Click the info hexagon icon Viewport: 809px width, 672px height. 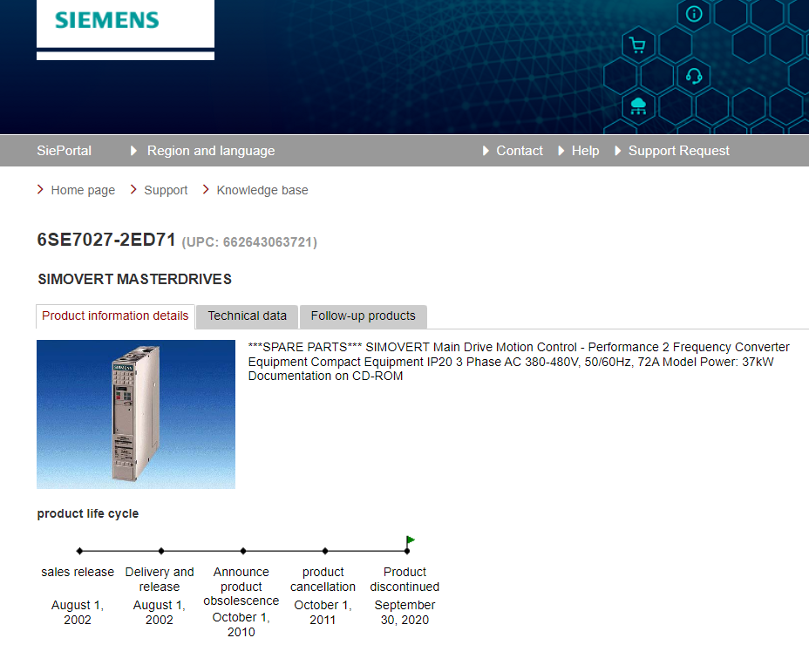694,14
